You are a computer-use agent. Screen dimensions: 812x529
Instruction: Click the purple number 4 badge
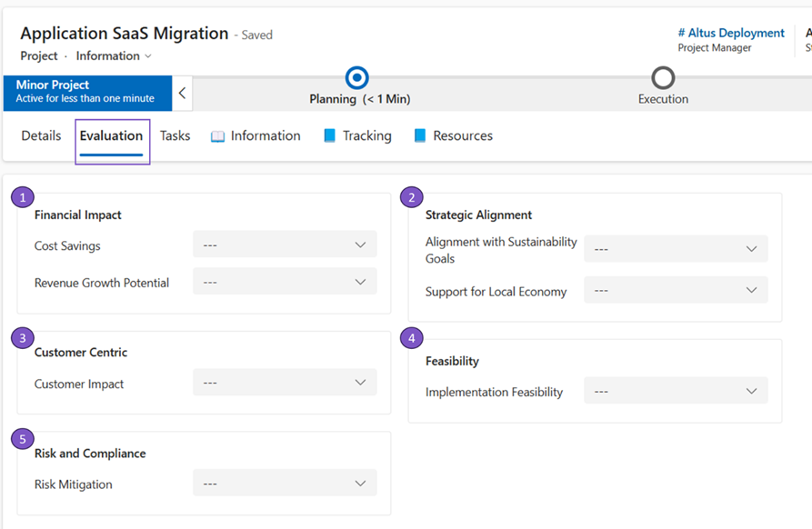[x=412, y=338]
